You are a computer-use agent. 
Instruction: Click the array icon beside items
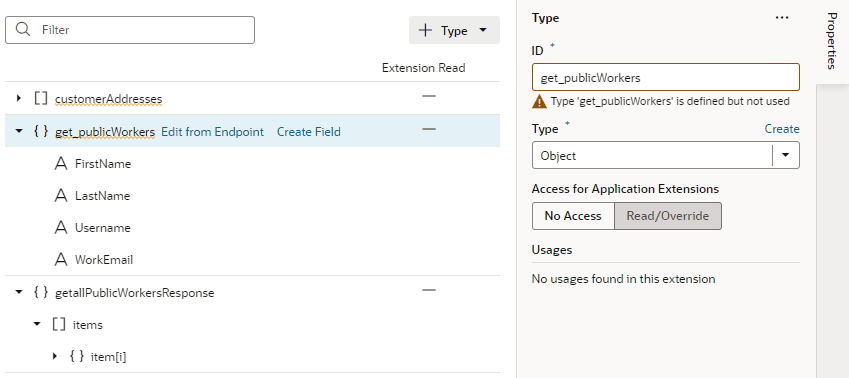(x=58, y=324)
